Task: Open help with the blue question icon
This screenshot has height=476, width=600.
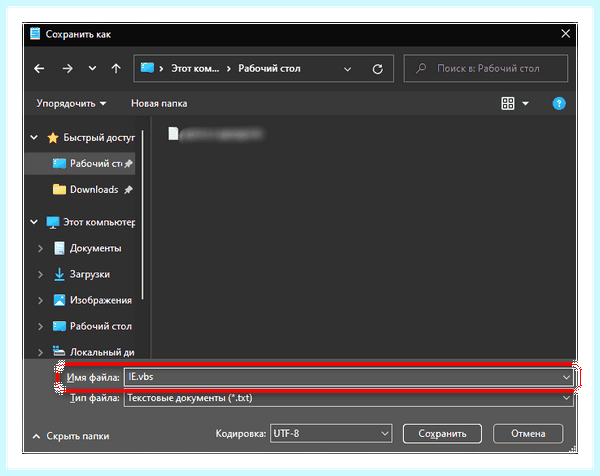Action: pyautogui.click(x=559, y=103)
